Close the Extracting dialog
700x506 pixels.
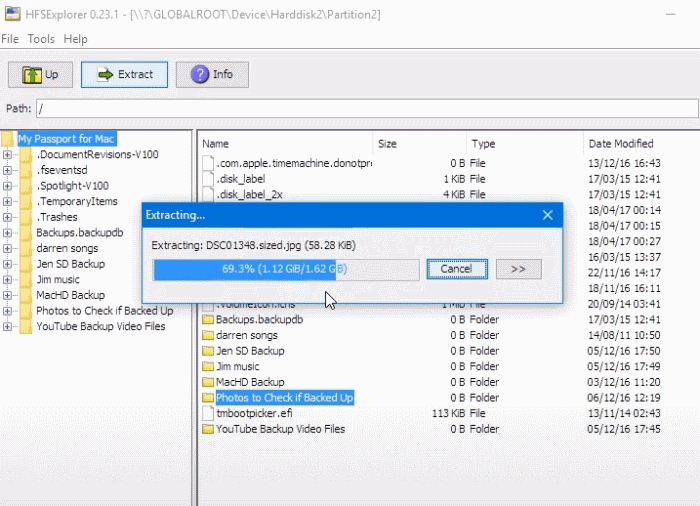point(548,215)
